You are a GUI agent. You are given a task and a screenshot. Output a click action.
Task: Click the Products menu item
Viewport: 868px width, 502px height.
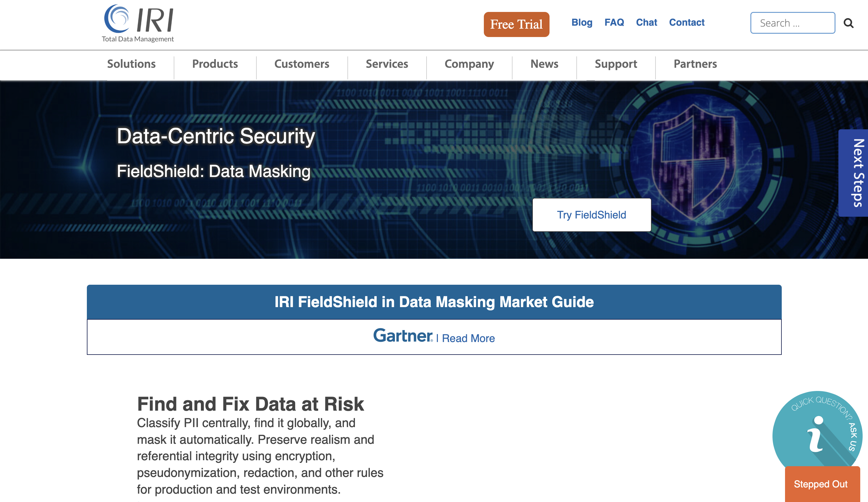(x=215, y=64)
